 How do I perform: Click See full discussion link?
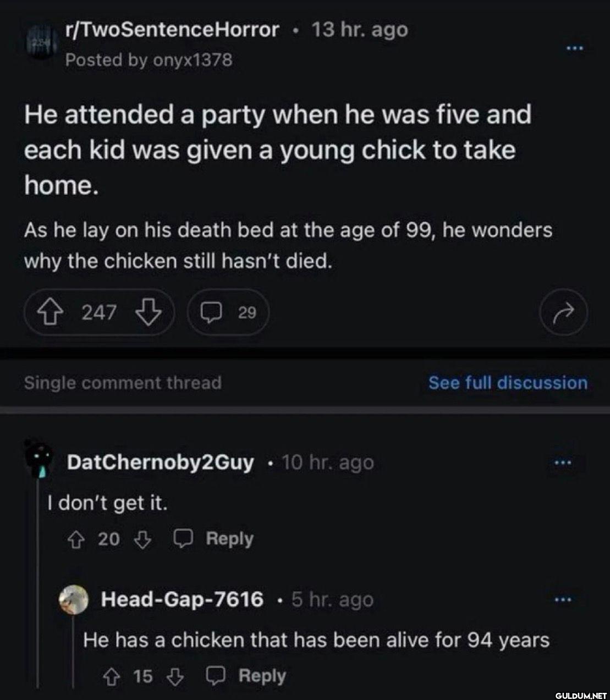508,383
